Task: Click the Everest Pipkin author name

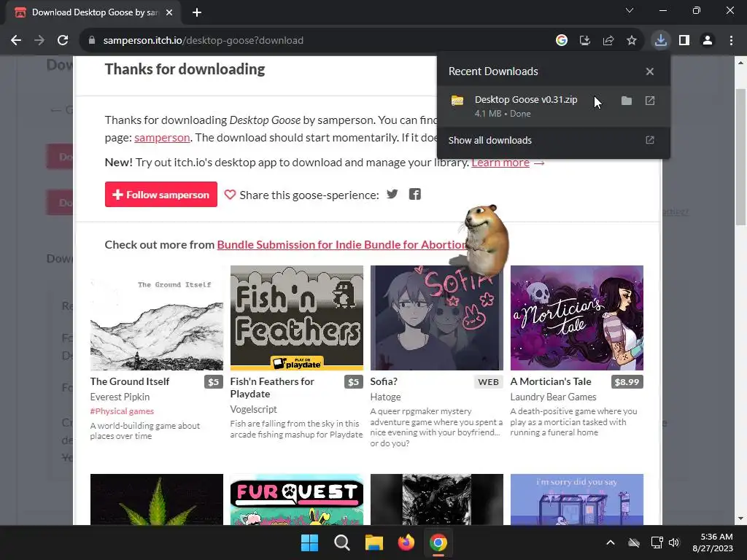Action: tap(120, 397)
